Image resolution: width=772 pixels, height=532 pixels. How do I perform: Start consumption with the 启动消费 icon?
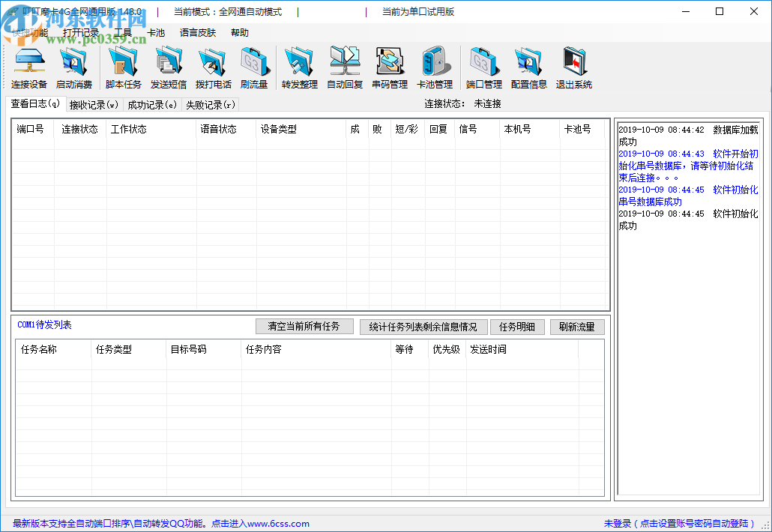coord(74,67)
